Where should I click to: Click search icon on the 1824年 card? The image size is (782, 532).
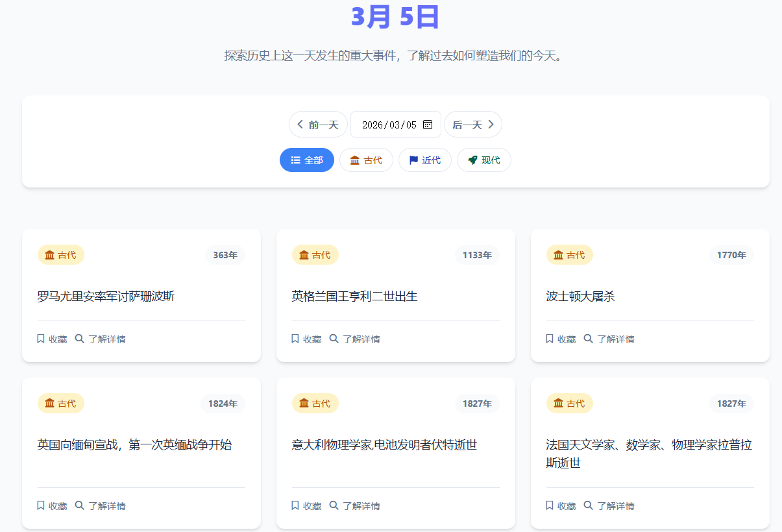(79, 505)
